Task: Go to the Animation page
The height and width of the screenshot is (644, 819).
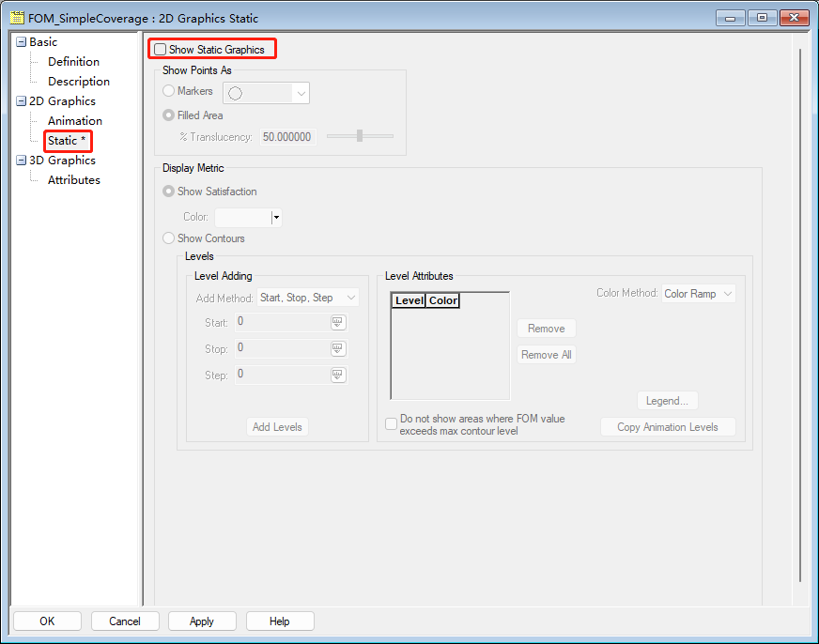Action: (75, 121)
